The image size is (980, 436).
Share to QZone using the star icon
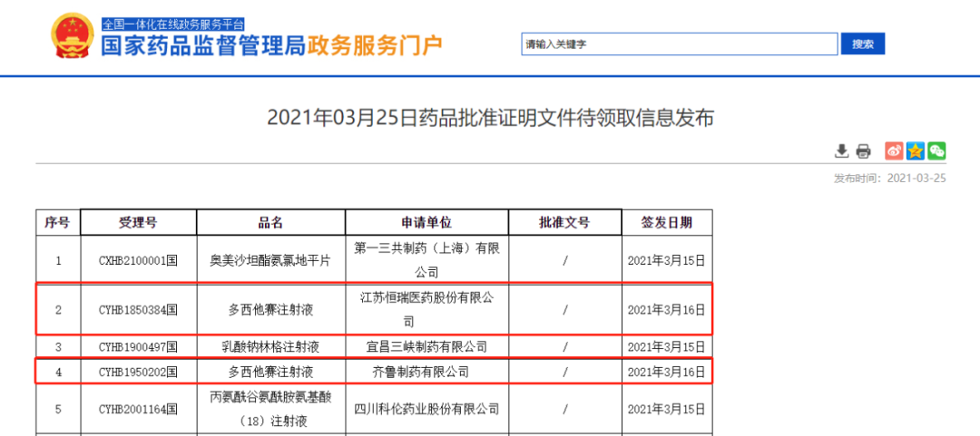[x=915, y=150]
